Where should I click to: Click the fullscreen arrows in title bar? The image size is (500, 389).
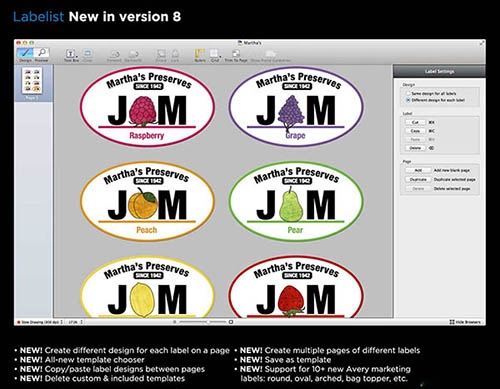click(x=482, y=43)
